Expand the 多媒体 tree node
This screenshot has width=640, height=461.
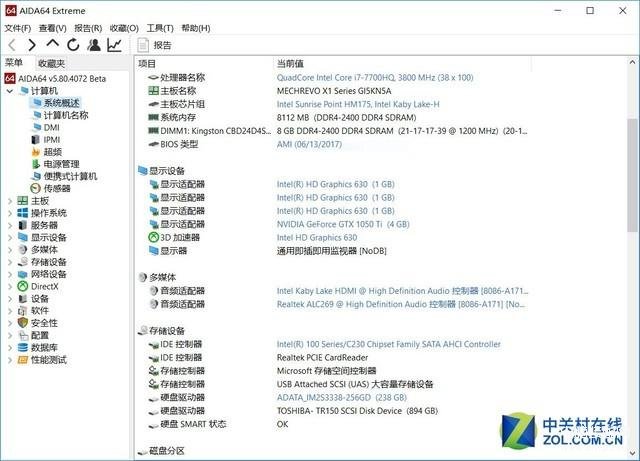(x=10, y=250)
